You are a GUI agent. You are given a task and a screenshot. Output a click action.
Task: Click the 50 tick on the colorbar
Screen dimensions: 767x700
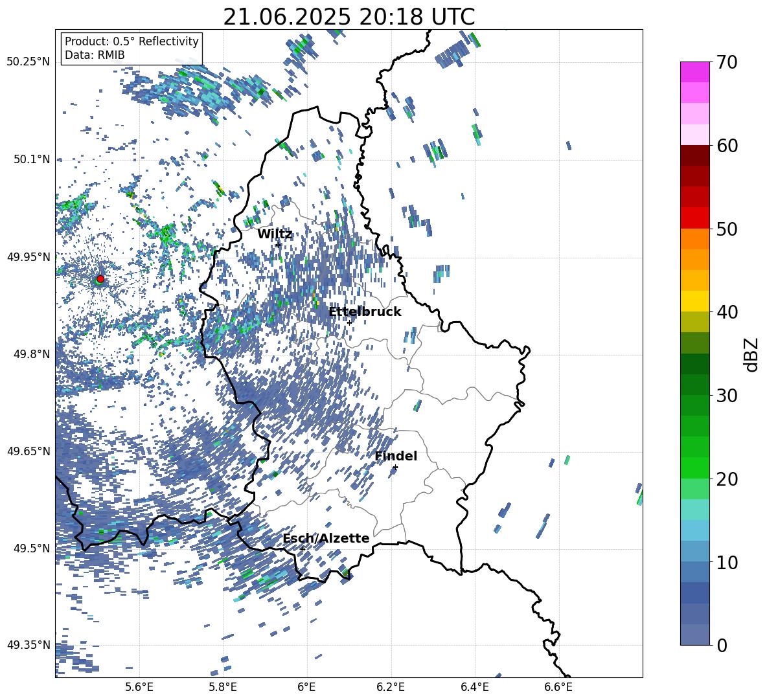(x=726, y=229)
